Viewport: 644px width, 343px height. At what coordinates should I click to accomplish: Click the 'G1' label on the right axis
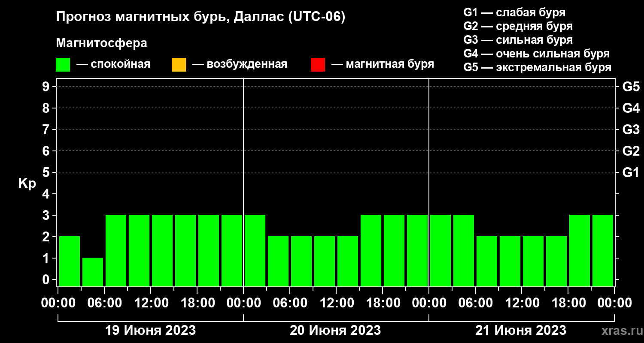631,172
